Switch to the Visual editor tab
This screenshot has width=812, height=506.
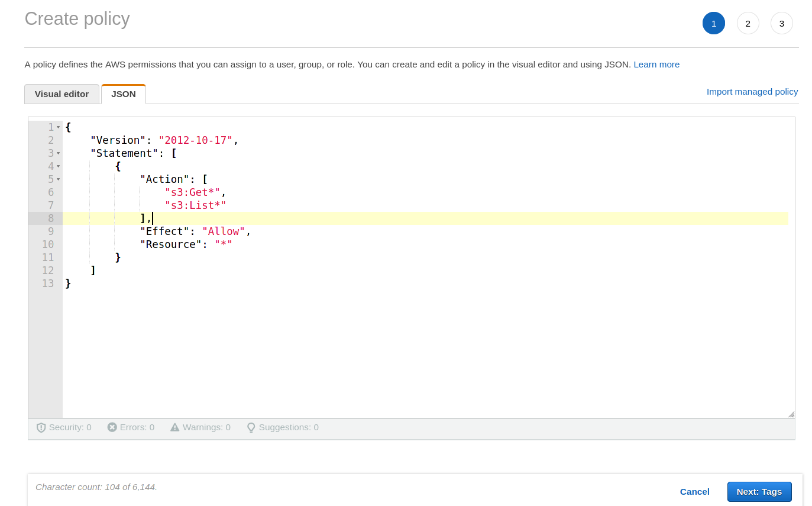(62, 94)
